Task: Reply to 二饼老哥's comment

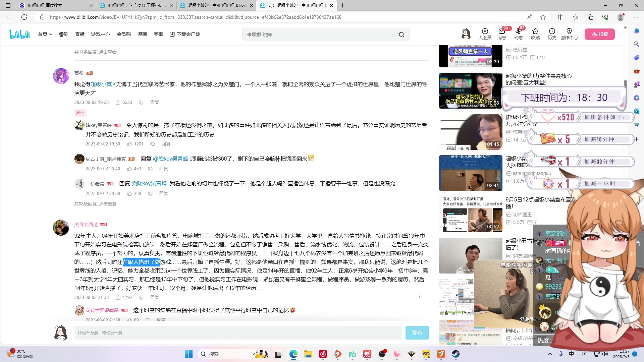Action: [164, 194]
